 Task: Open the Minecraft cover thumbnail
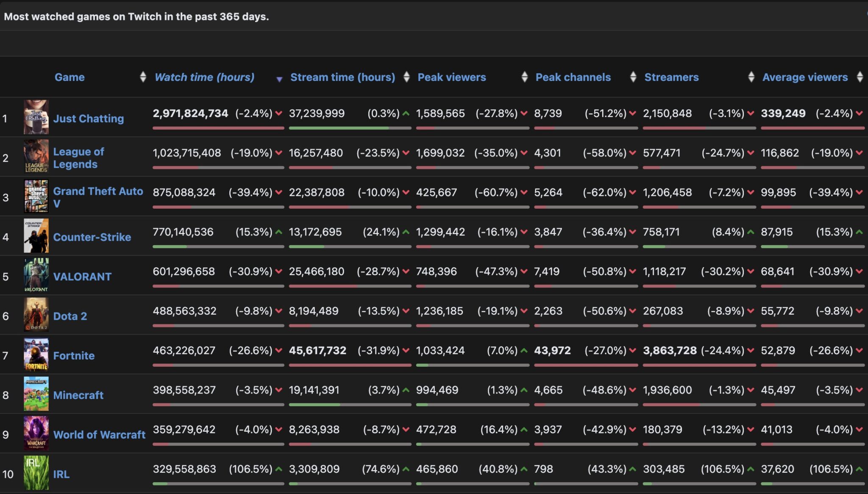click(x=36, y=394)
